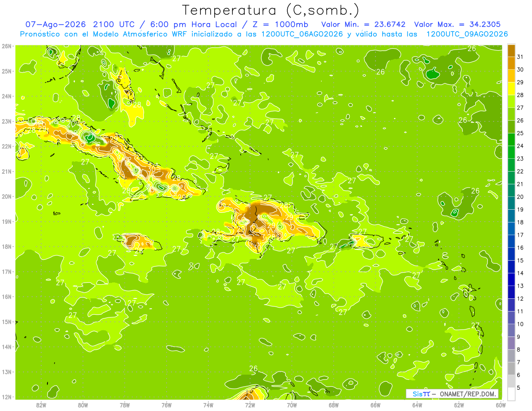Click the "13N" latitude axis label

tap(7, 372)
